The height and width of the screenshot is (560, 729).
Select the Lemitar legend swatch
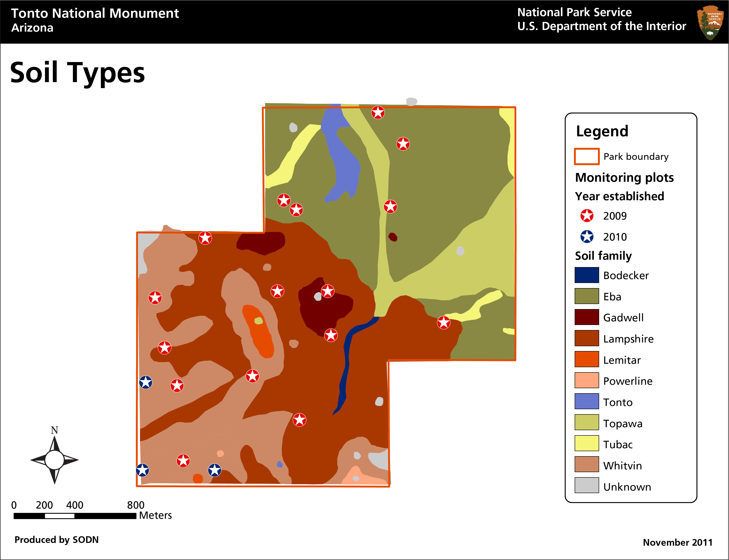tap(587, 359)
